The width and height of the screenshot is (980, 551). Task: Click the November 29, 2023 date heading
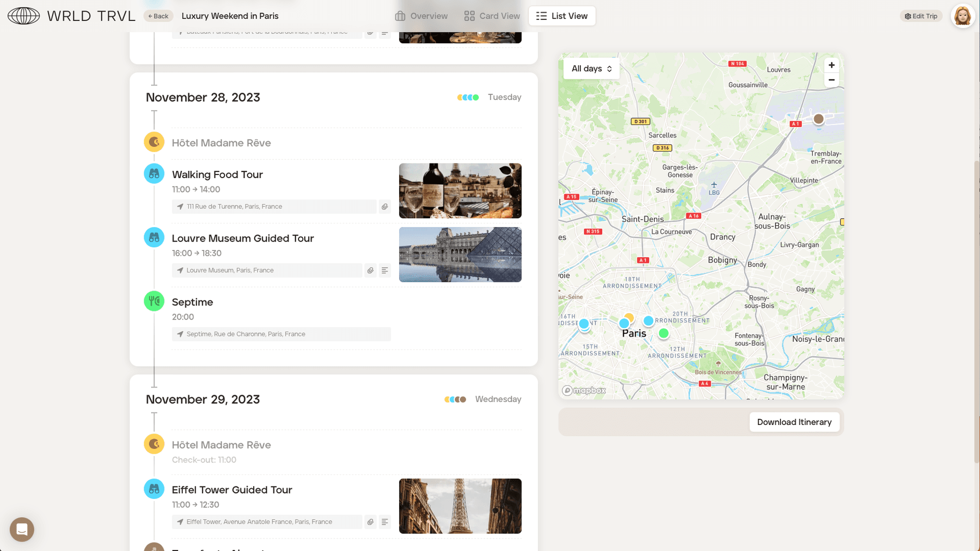click(x=203, y=399)
